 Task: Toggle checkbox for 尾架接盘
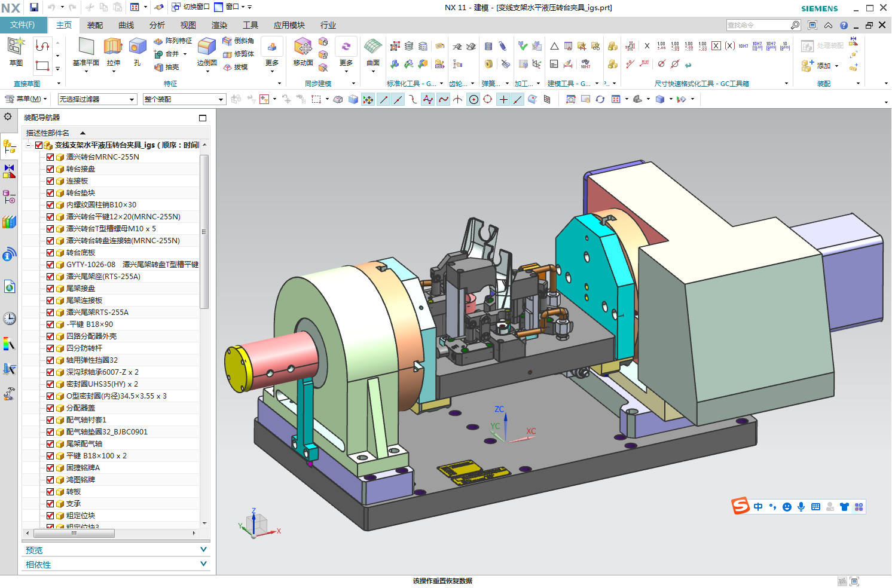click(50, 289)
